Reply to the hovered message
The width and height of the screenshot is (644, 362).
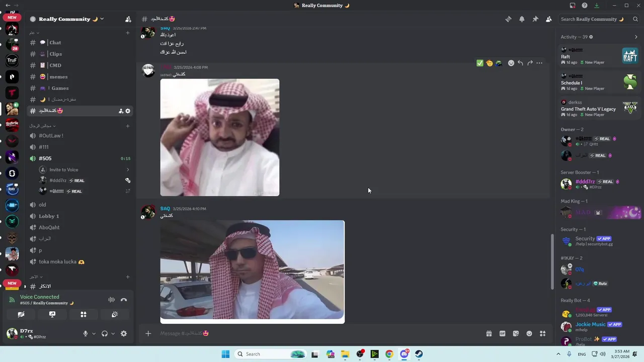point(521,63)
